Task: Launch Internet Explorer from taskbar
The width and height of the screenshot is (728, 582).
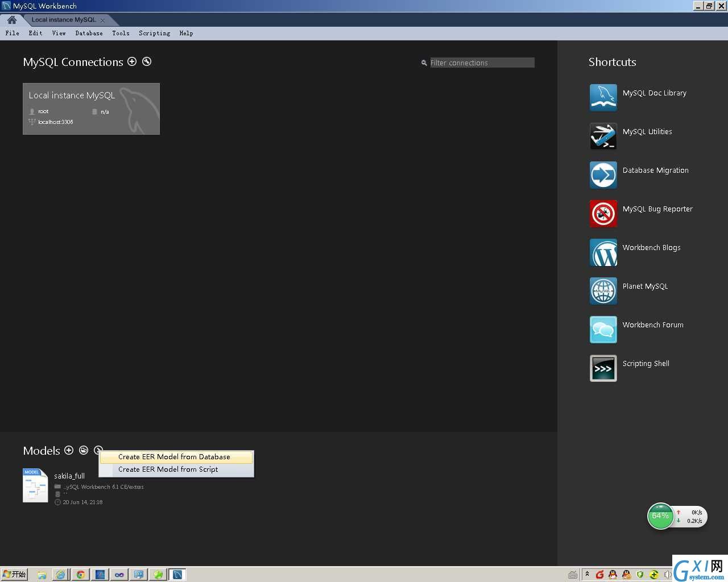Action: click(x=61, y=575)
